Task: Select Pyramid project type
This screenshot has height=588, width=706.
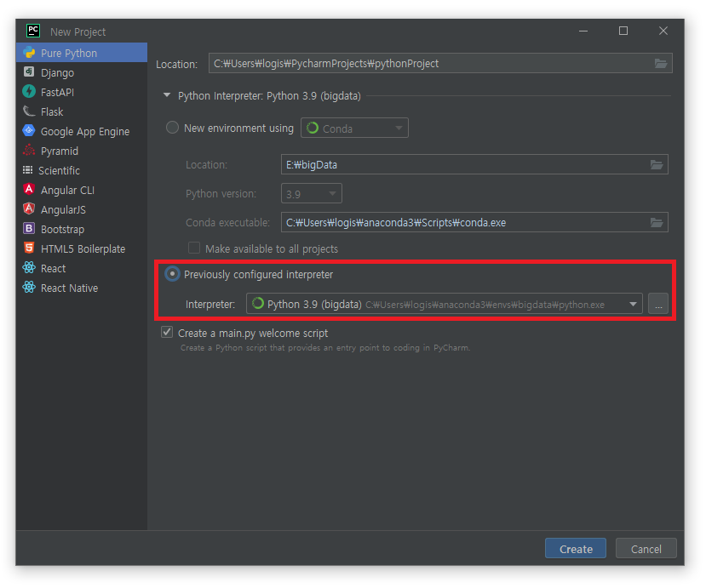Action: tap(82, 151)
